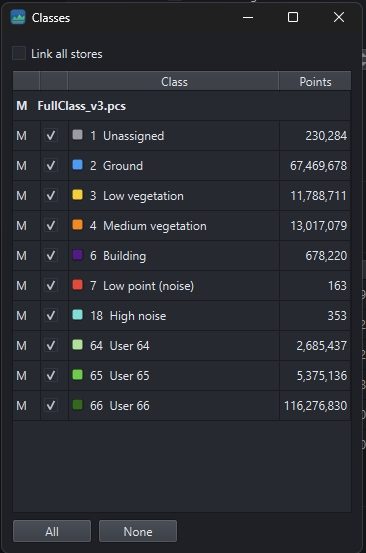
Task: Click the All button
Action: point(52,531)
